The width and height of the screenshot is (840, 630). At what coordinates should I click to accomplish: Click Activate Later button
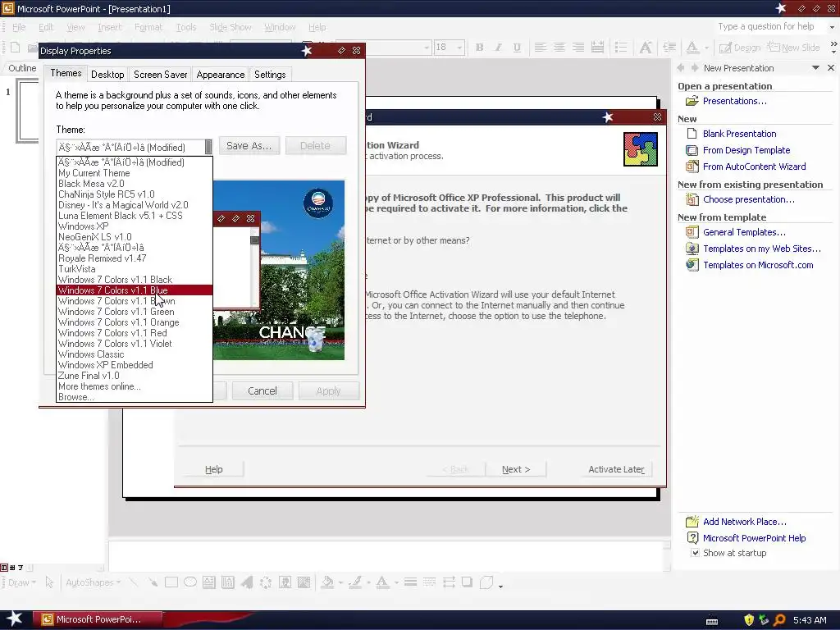click(617, 469)
